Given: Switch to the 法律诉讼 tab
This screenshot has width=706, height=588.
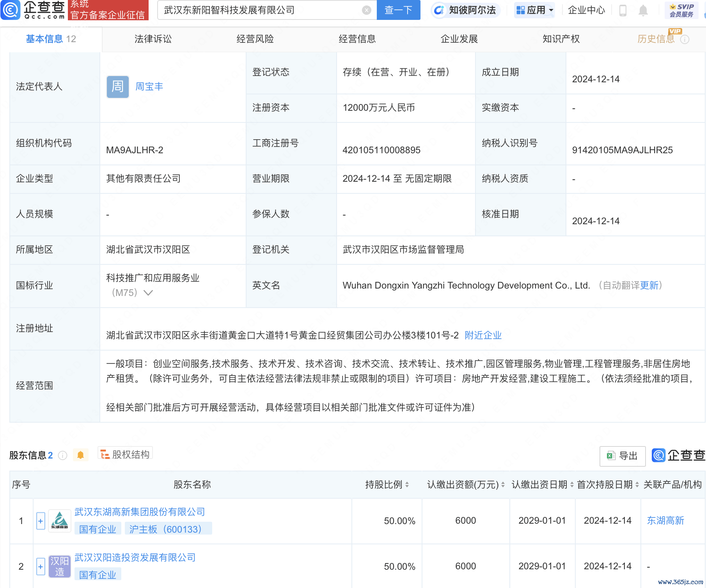Looking at the screenshot, I should tap(153, 39).
